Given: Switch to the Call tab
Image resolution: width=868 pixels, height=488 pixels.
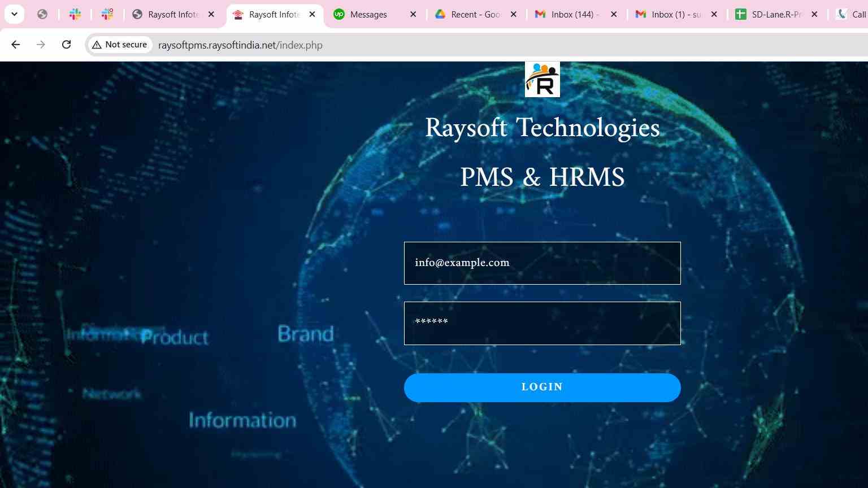Looking at the screenshot, I should tap(850, 14).
